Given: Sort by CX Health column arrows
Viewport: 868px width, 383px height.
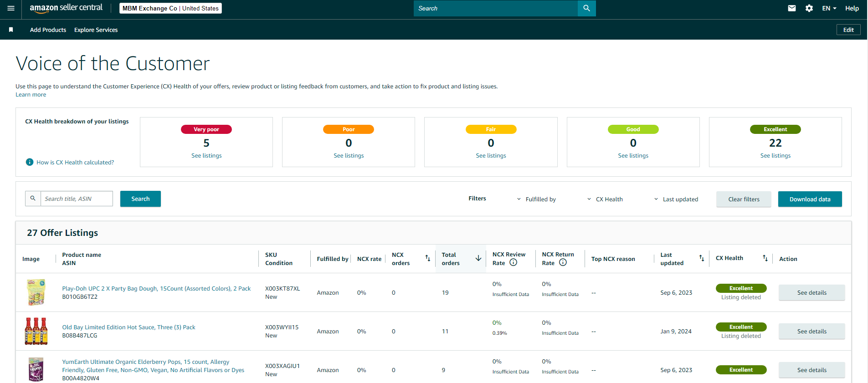Looking at the screenshot, I should tap(765, 258).
